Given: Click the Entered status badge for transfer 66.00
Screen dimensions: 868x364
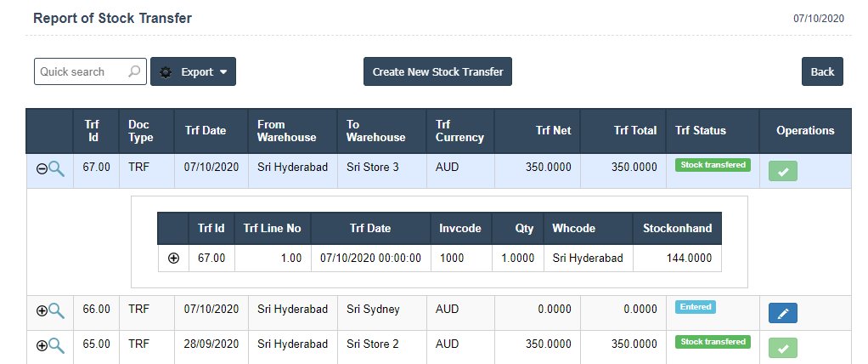Looking at the screenshot, I should click(696, 307).
